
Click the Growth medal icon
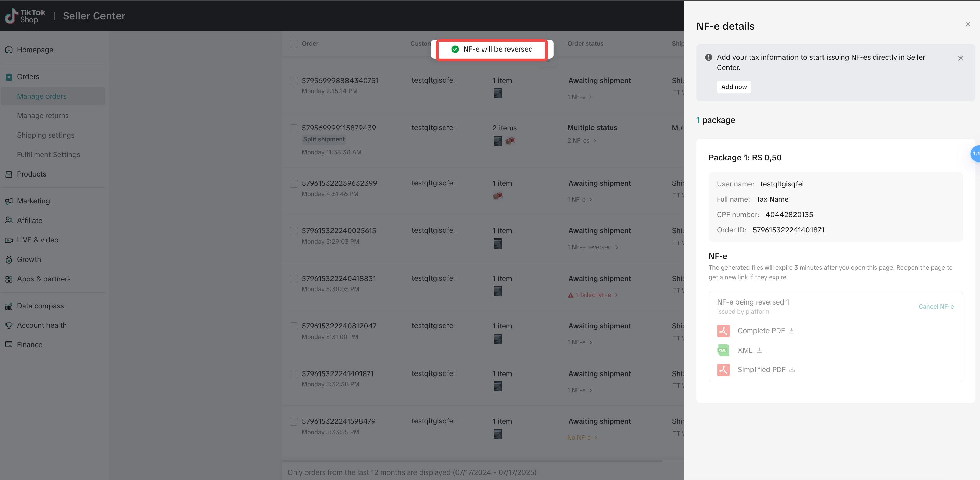click(9, 259)
